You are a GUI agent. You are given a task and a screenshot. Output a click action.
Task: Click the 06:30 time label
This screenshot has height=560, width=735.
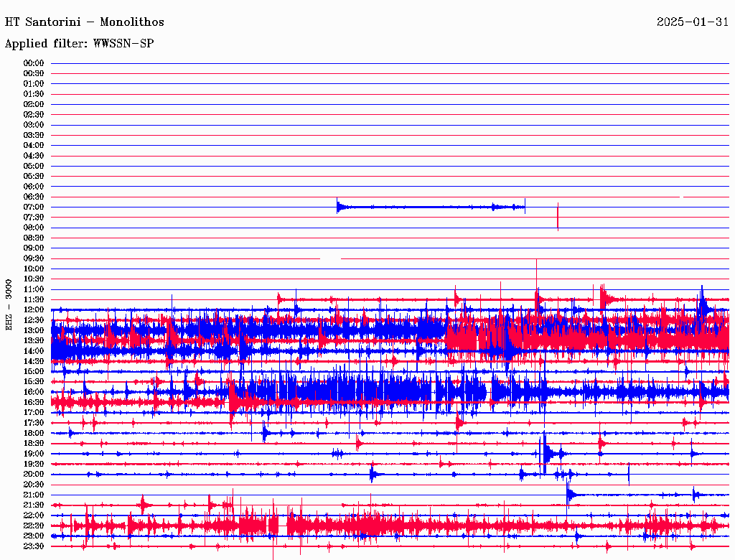click(34, 197)
